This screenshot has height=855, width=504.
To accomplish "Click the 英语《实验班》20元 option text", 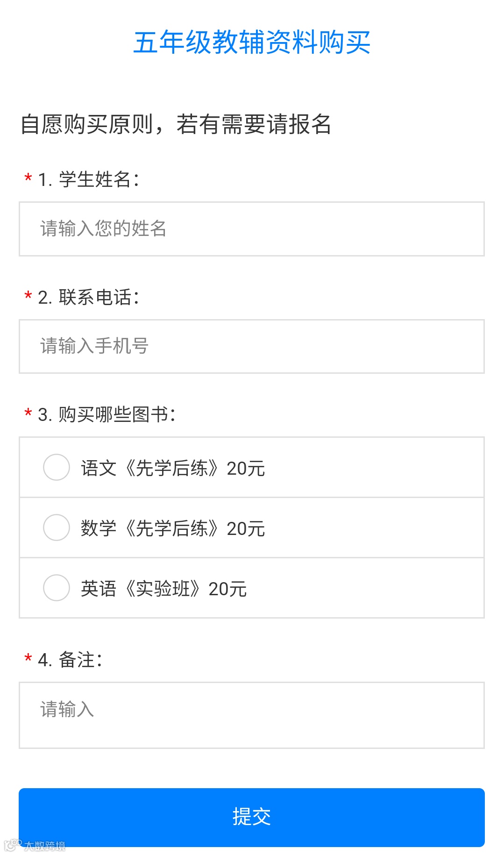I will tap(163, 589).
